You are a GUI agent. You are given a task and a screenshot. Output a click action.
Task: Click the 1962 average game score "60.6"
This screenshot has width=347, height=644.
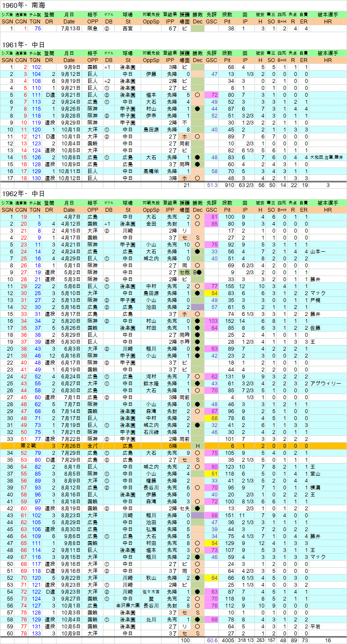click(212, 641)
